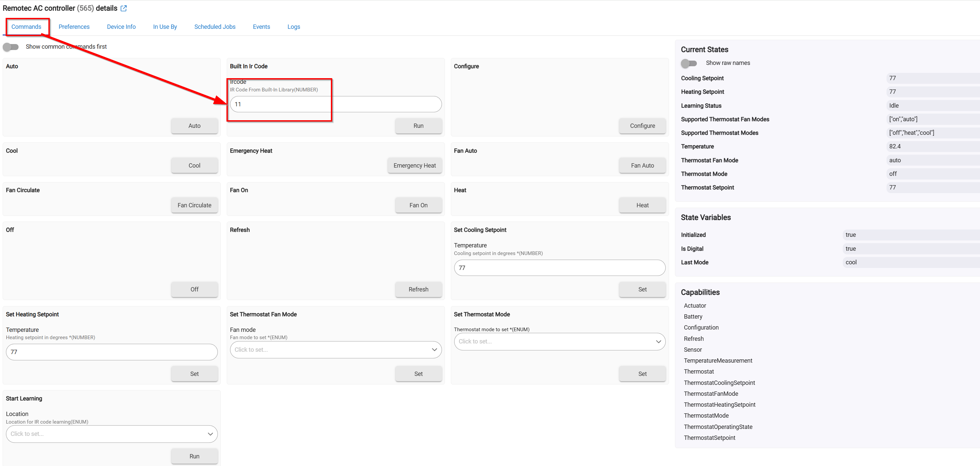Expand the Fan mode dropdown
This screenshot has width=980, height=466.
coord(336,350)
